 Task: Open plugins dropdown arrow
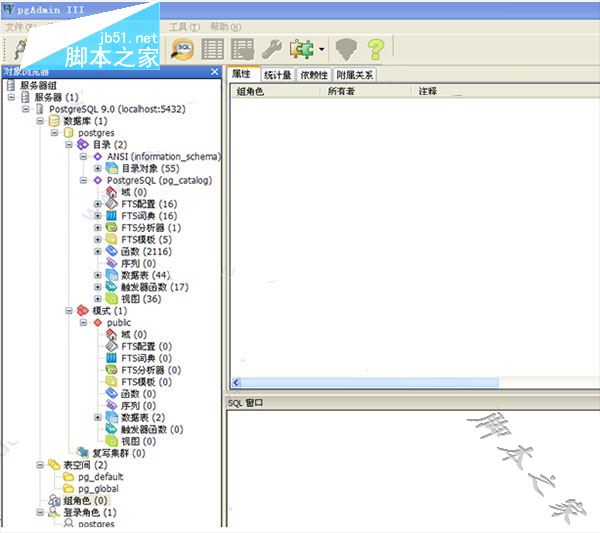tap(322, 49)
